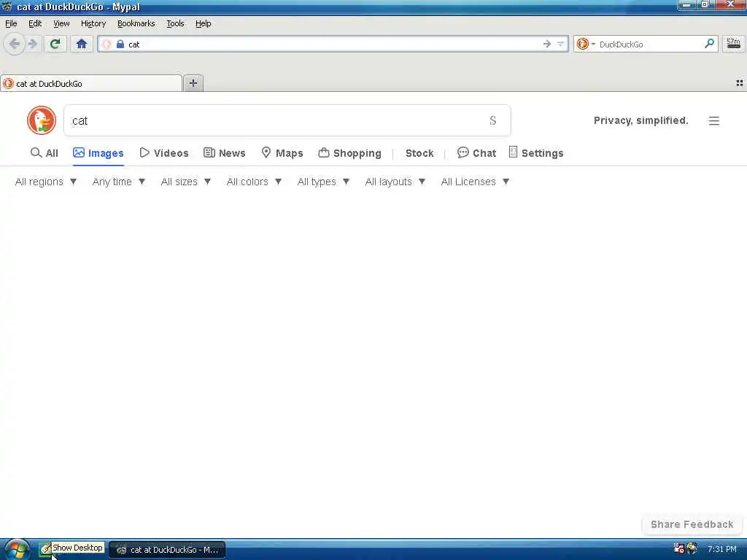Expand the All types filter
The height and width of the screenshot is (560, 747).
[323, 182]
